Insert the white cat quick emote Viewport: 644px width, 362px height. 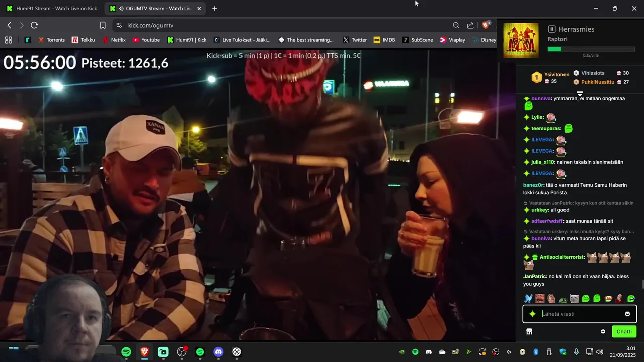[x=574, y=299]
